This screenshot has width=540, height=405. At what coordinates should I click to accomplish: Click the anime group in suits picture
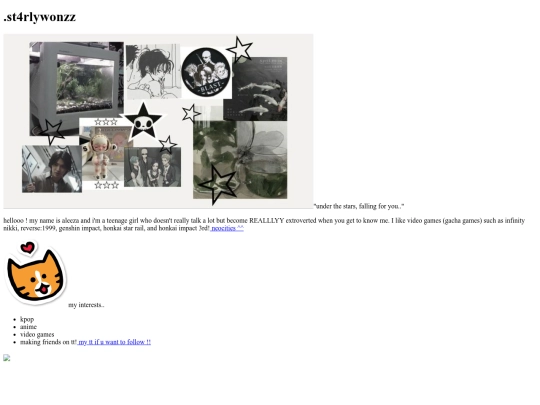pyautogui.click(x=153, y=167)
